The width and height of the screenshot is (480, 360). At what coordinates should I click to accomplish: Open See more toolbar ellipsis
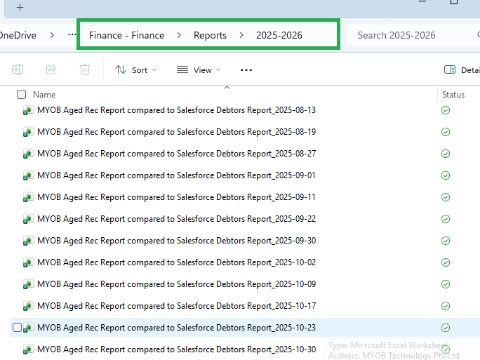(x=246, y=70)
